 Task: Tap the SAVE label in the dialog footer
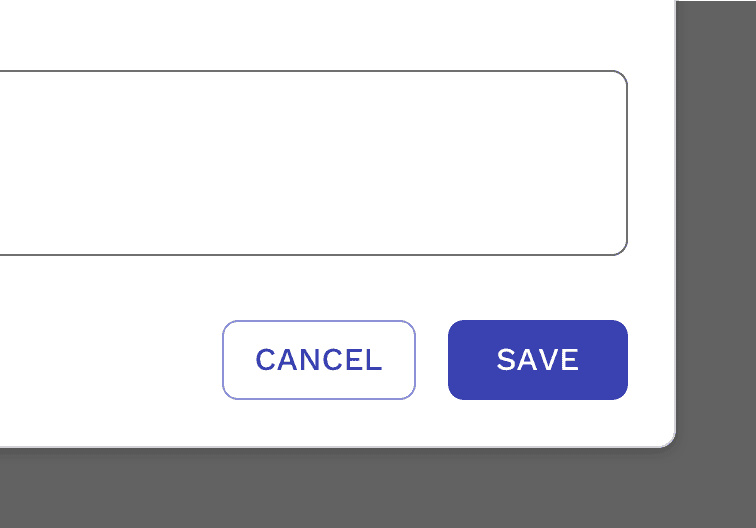point(537,360)
